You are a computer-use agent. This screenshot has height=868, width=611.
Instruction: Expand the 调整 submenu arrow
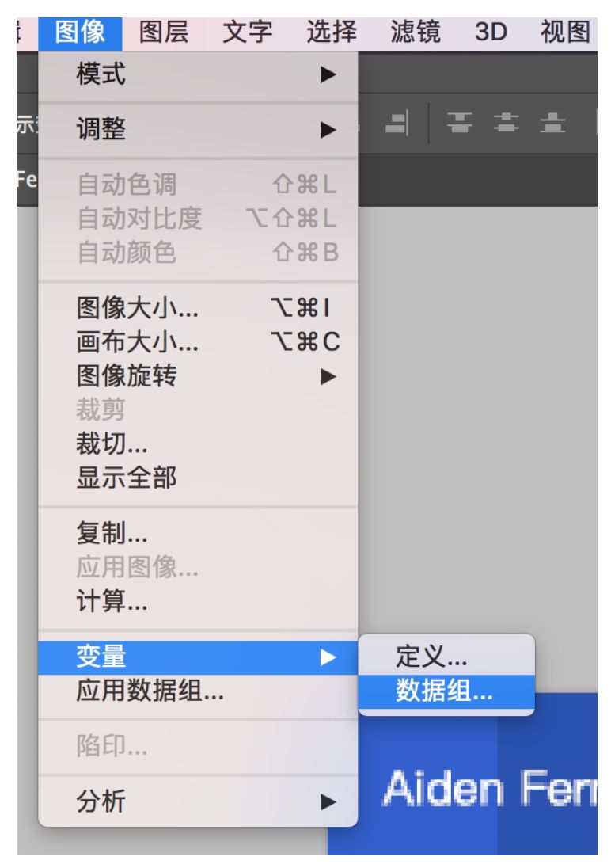328,130
